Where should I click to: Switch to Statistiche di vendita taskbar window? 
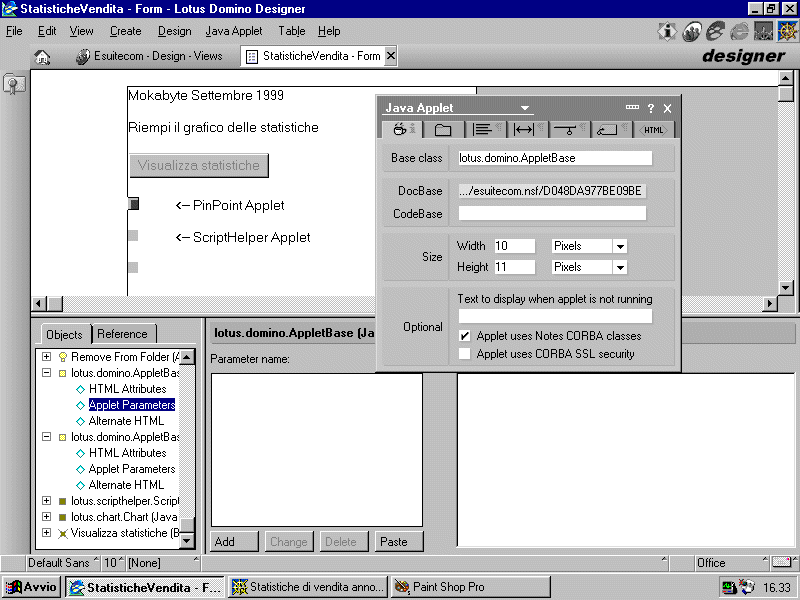[308, 587]
